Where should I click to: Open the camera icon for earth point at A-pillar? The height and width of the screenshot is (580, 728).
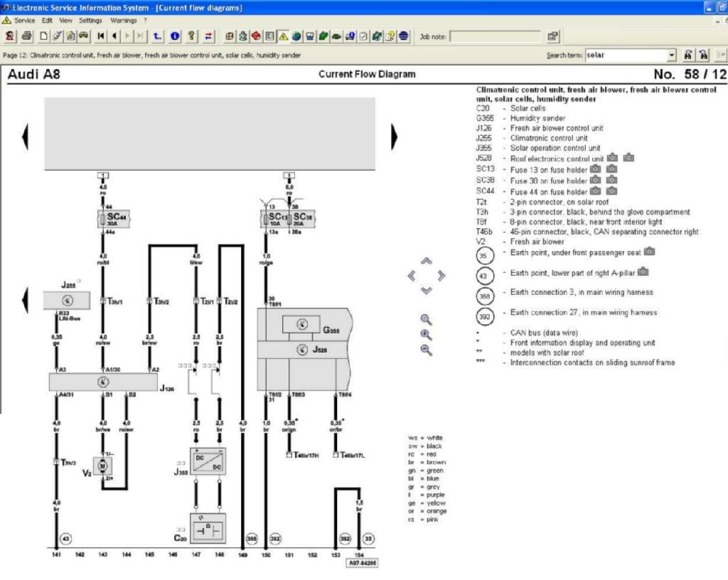[x=643, y=272]
